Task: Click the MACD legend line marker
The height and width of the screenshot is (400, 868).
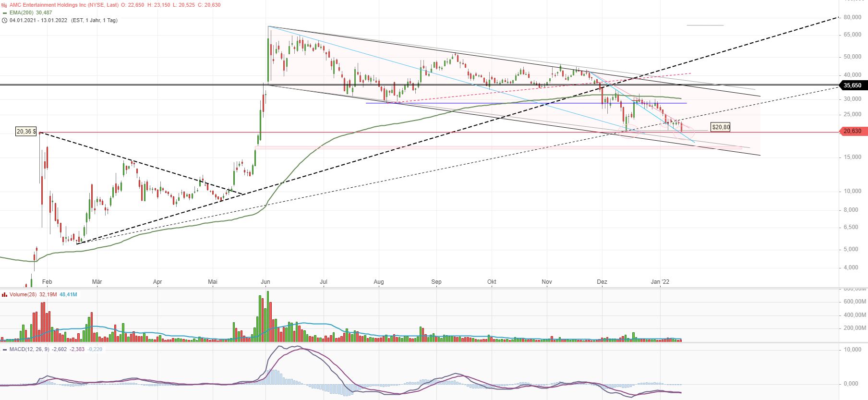Action: click(x=4, y=349)
